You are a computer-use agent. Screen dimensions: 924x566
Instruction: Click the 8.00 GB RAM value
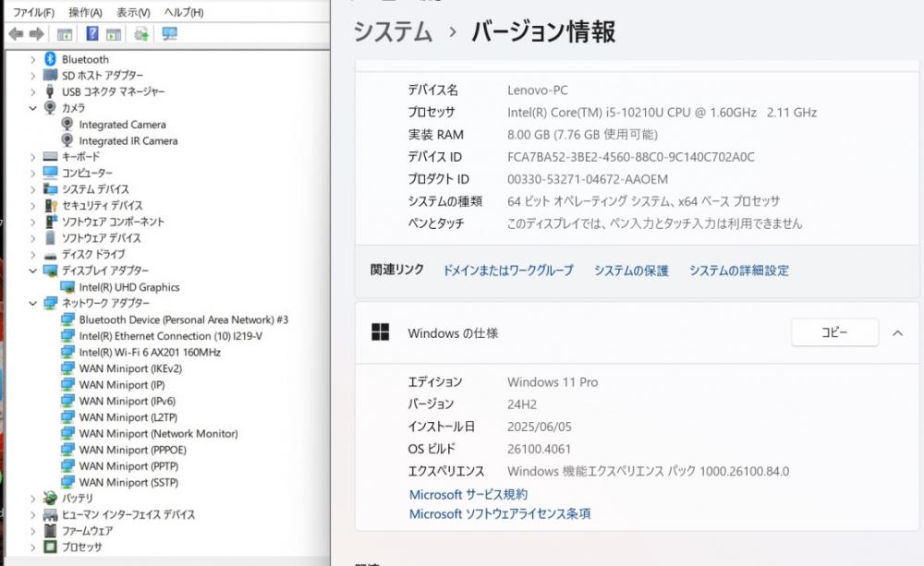coord(582,135)
